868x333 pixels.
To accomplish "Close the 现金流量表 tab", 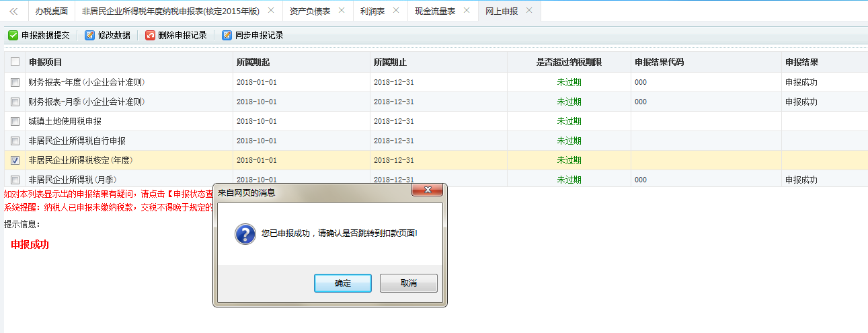I will tap(466, 11).
